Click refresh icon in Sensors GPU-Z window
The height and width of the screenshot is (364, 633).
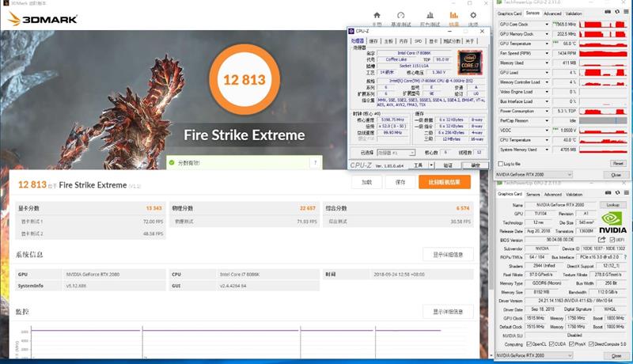tap(617, 12)
